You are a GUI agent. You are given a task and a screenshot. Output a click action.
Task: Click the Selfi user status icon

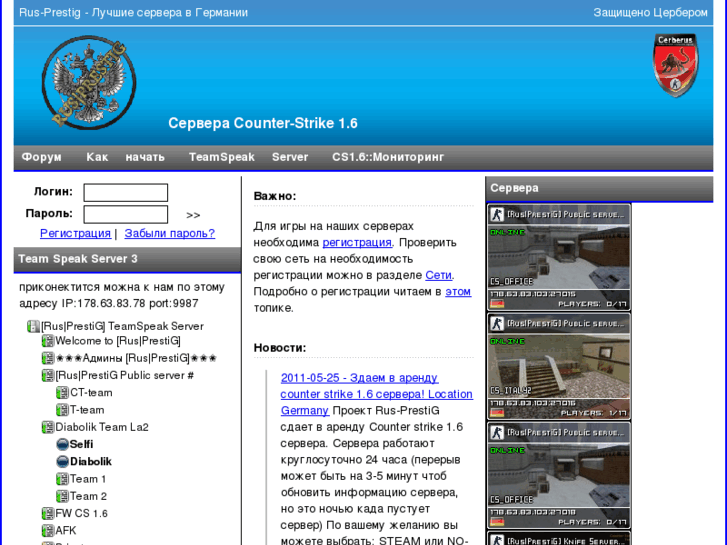(62, 444)
